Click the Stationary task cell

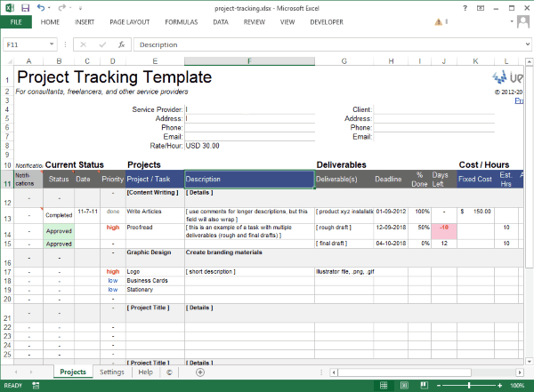tap(155, 290)
